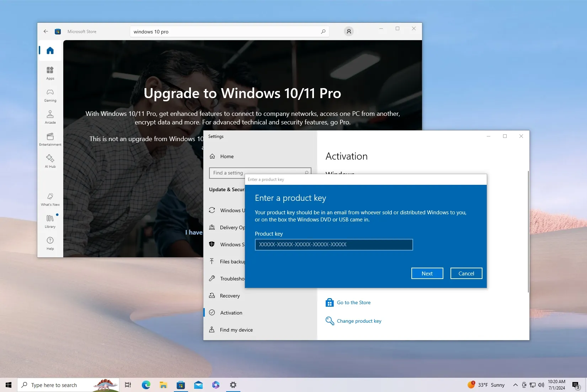Select Find my device in Settings
The image size is (587, 392).
(236, 330)
